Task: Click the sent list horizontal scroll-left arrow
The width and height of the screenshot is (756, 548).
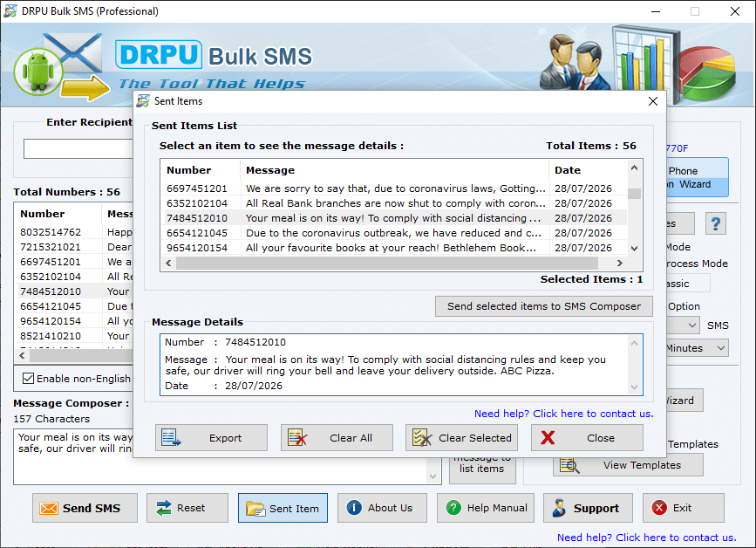Action: coord(168,263)
